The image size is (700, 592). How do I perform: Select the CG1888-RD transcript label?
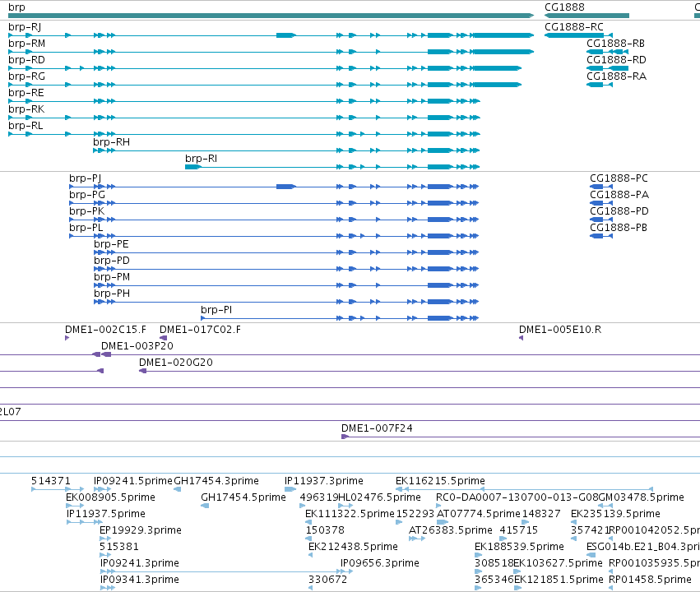click(617, 60)
